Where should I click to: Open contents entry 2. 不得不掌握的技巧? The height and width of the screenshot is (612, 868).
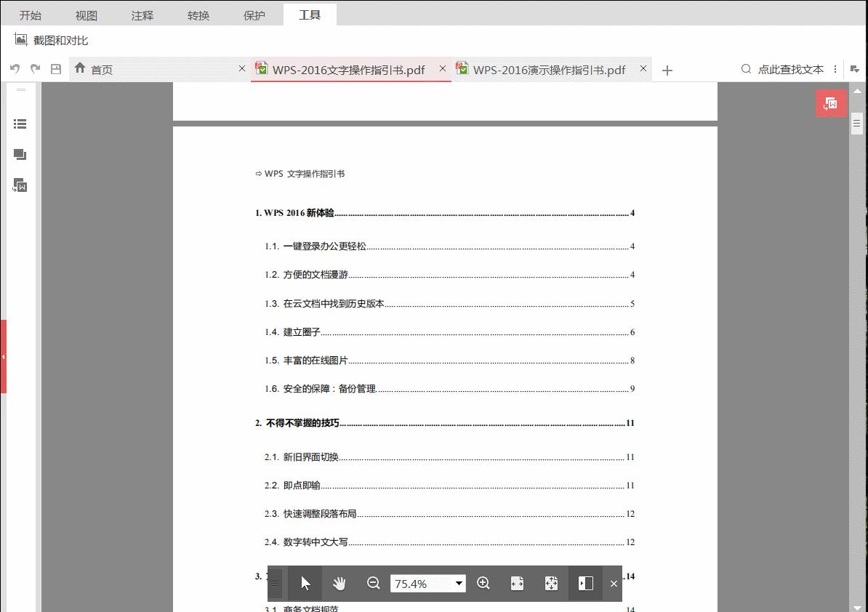point(444,423)
